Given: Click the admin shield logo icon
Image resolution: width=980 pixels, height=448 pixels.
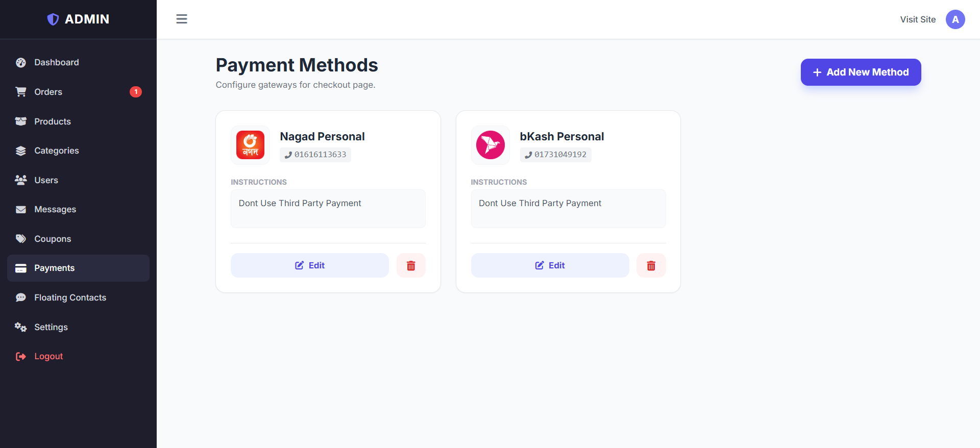Looking at the screenshot, I should coord(53,19).
